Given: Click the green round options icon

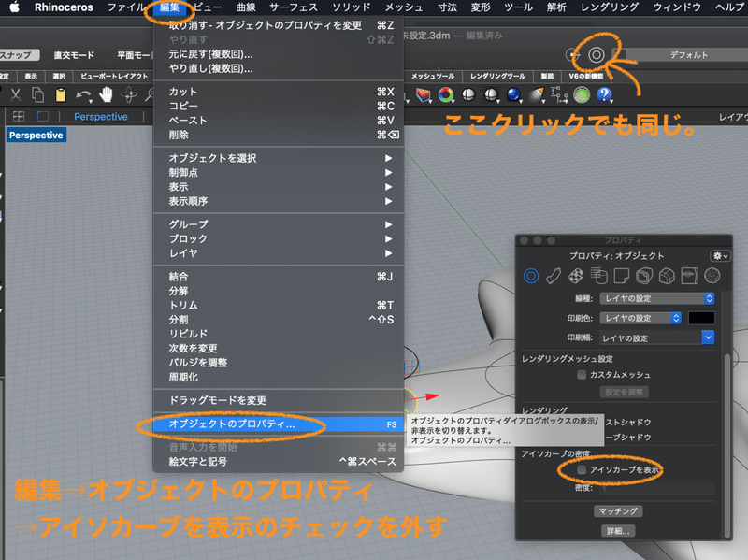Looking at the screenshot, I should pos(582,95).
